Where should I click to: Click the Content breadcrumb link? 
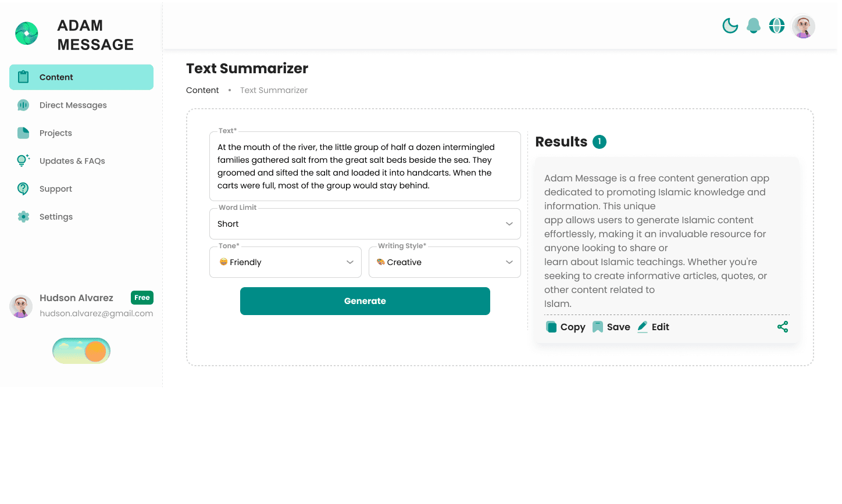pyautogui.click(x=202, y=90)
